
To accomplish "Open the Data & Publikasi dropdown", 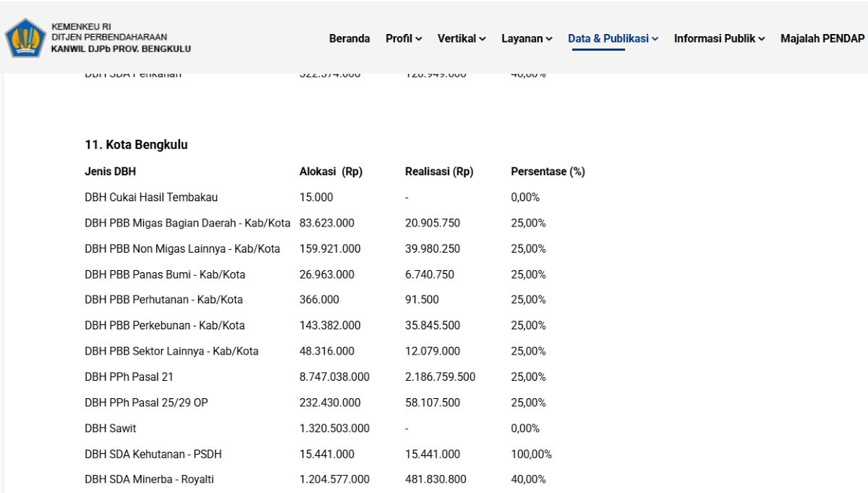I will (613, 38).
